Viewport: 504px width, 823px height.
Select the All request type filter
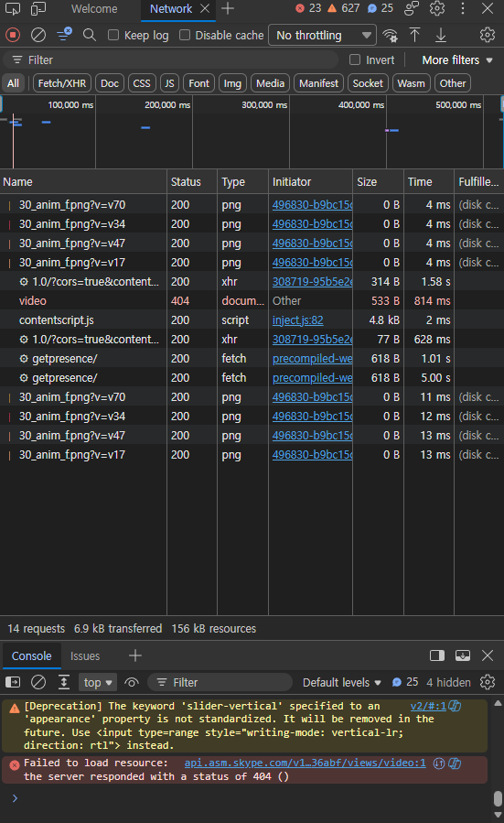(x=13, y=83)
